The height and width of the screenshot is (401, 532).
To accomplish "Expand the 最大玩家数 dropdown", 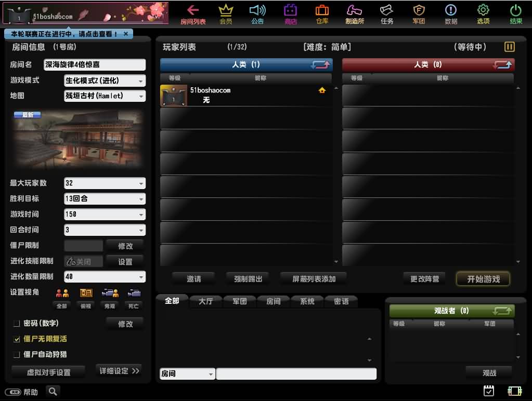I will click(x=105, y=183).
